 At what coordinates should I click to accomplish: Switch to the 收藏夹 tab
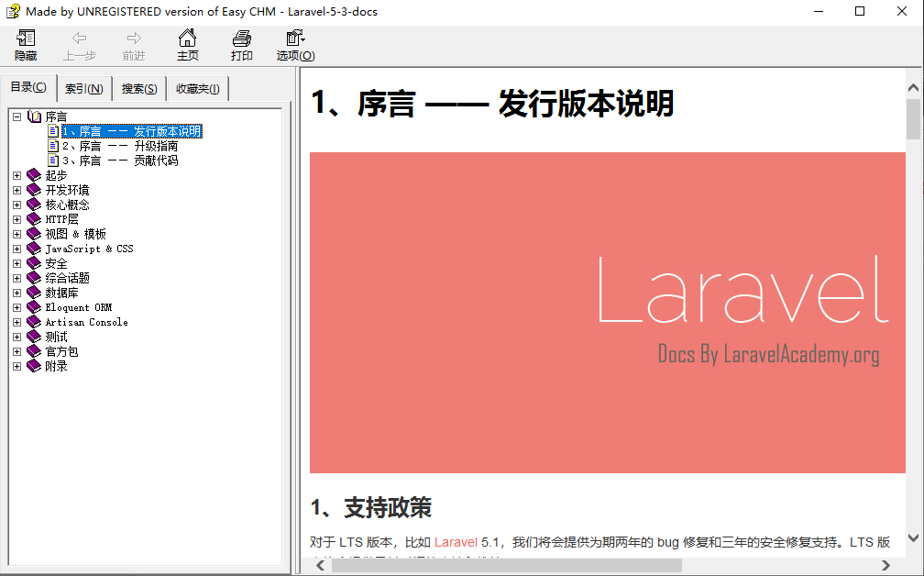pyautogui.click(x=197, y=88)
